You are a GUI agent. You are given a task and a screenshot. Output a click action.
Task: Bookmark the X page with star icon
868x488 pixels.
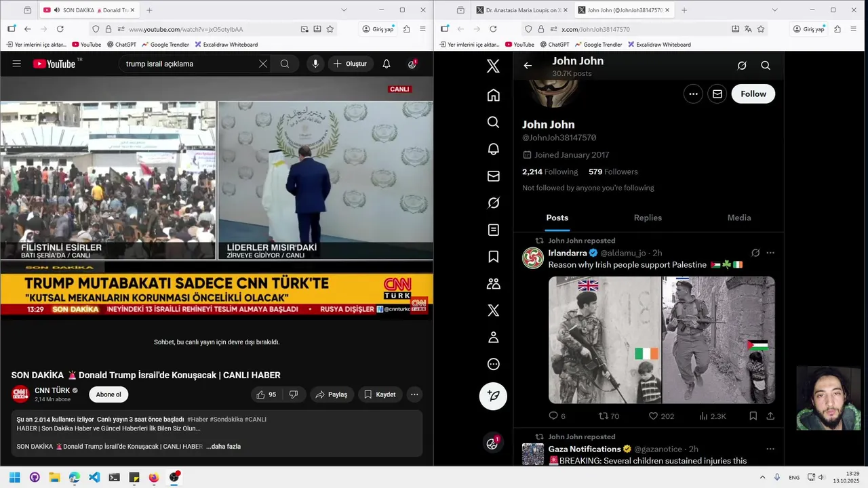pyautogui.click(x=761, y=29)
